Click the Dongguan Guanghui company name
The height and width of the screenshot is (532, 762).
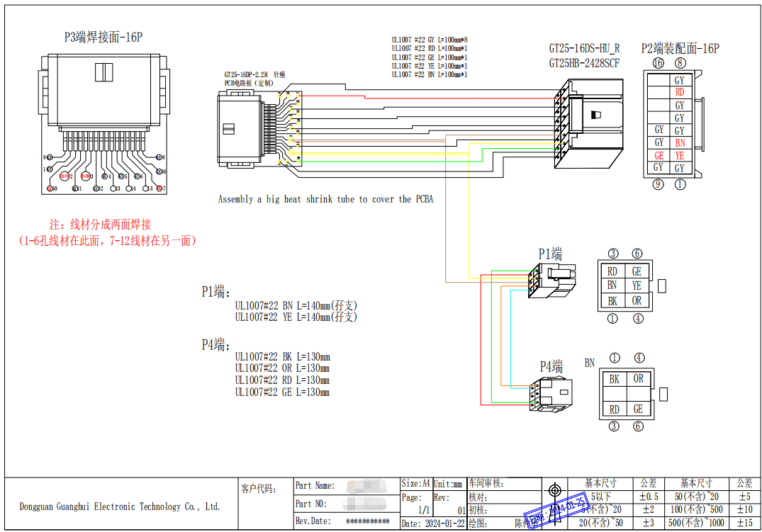[x=119, y=506]
